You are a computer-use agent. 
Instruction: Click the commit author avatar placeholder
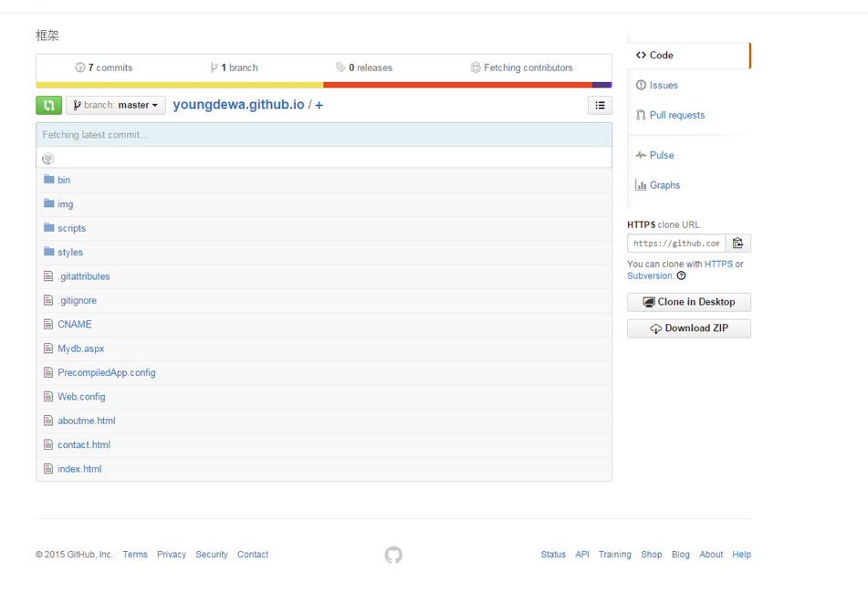[48, 159]
